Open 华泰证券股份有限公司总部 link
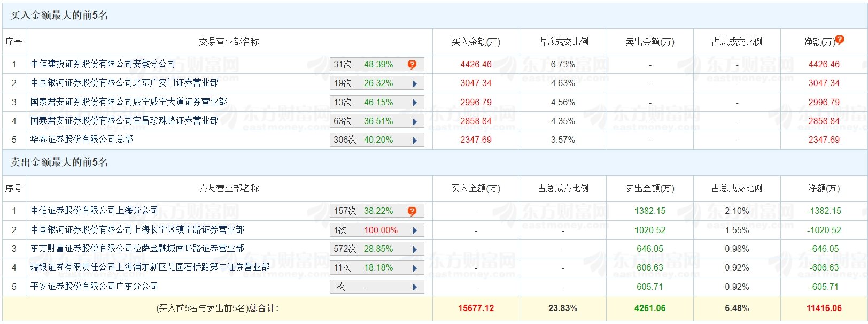Image resolution: width=868 pixels, height=324 pixels. [x=81, y=140]
